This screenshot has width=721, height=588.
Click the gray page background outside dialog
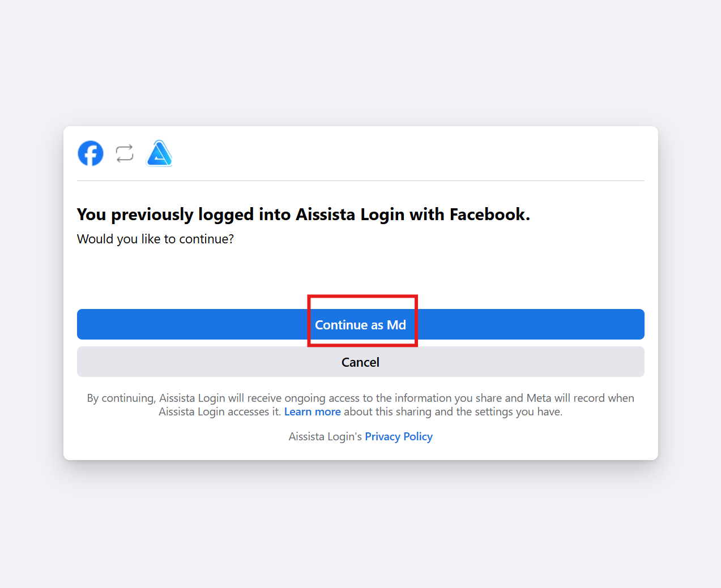pyautogui.click(x=360, y=526)
